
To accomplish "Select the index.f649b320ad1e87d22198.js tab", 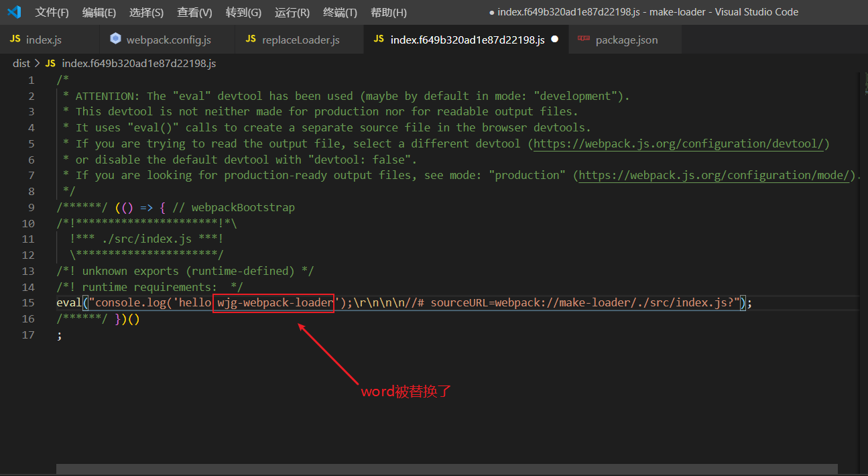I will 466,40.
